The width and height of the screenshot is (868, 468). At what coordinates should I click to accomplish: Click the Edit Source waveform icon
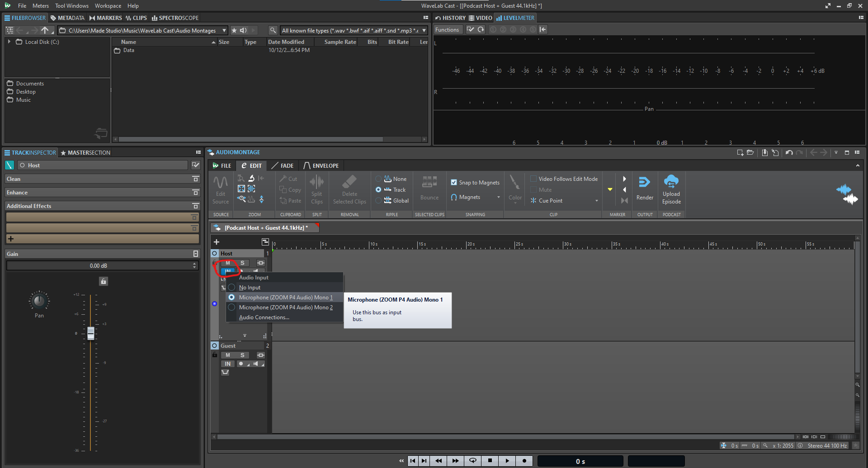coord(221,182)
